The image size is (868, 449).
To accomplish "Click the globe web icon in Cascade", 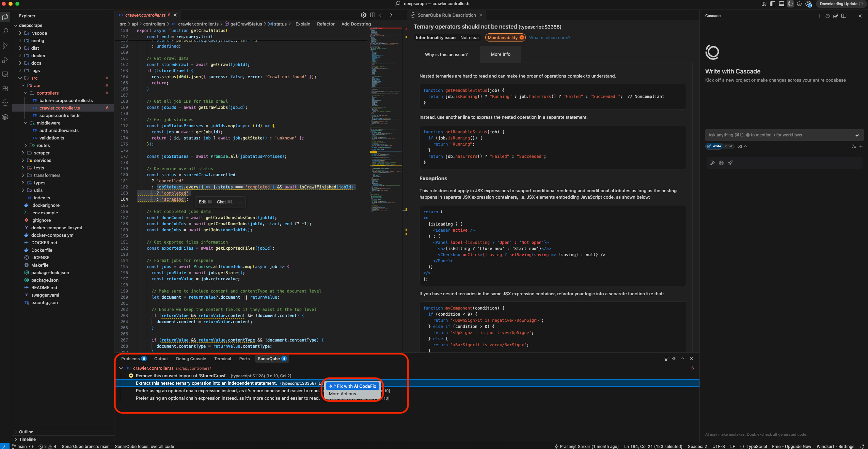I will tap(721, 163).
